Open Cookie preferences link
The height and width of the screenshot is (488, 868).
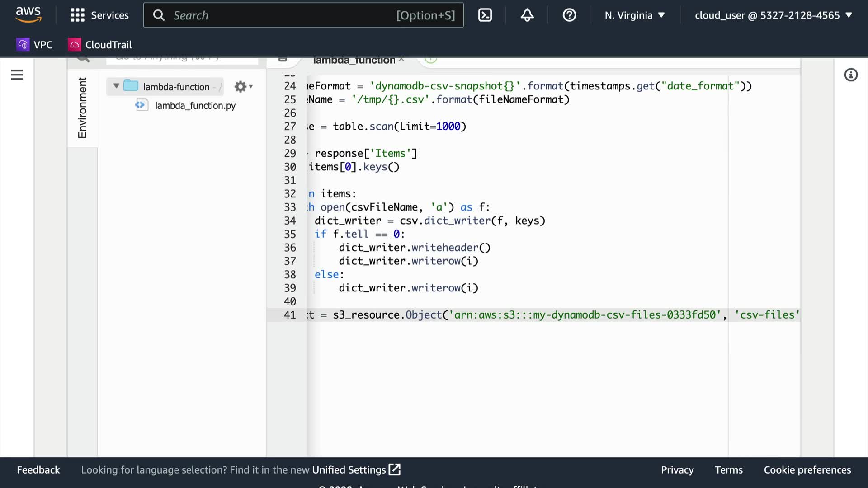(x=807, y=470)
